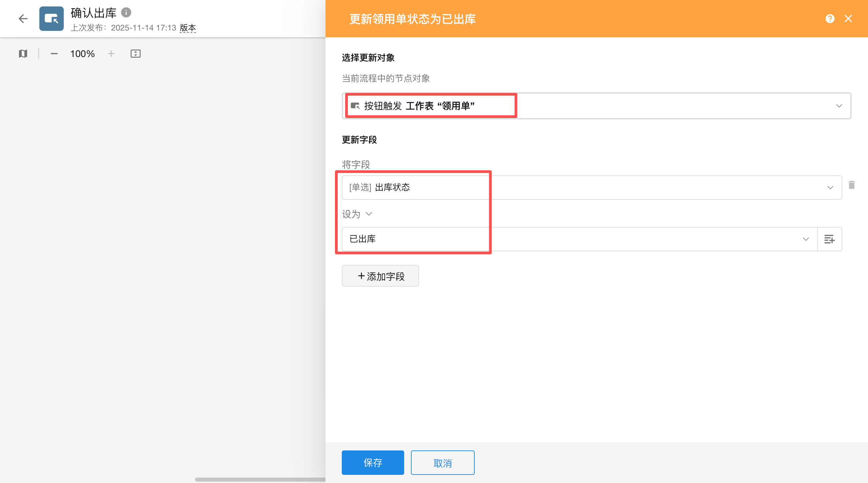
Task: Close the update node panel
Action: coord(848,19)
